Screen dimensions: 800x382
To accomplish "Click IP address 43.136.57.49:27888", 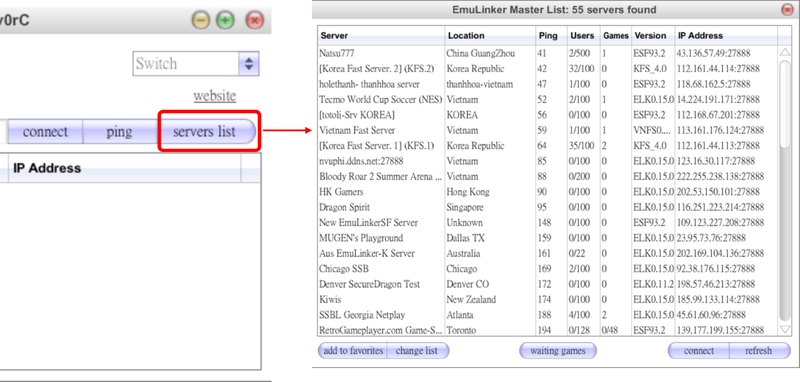I will tap(715, 53).
